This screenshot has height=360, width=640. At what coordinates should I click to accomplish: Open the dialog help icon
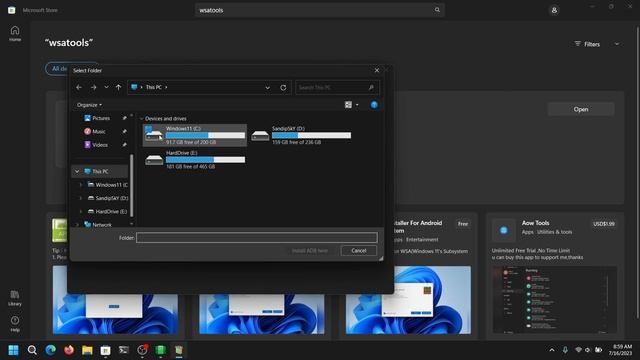click(x=374, y=105)
